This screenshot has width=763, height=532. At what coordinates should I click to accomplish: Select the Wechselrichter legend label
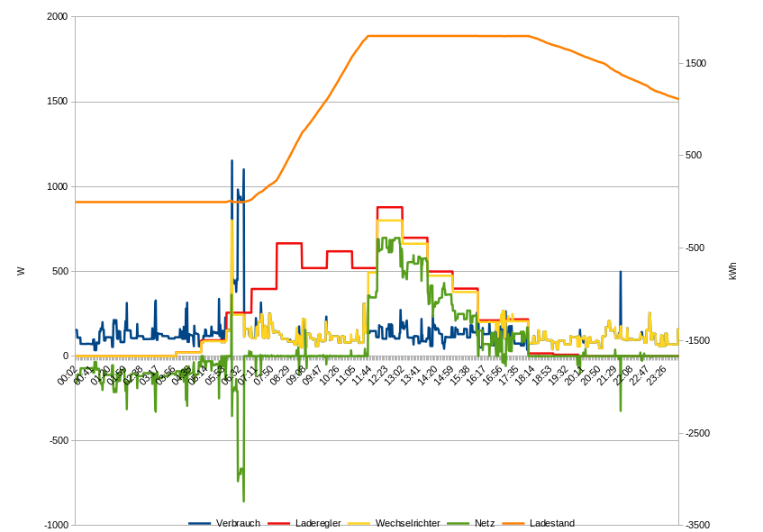click(x=407, y=523)
